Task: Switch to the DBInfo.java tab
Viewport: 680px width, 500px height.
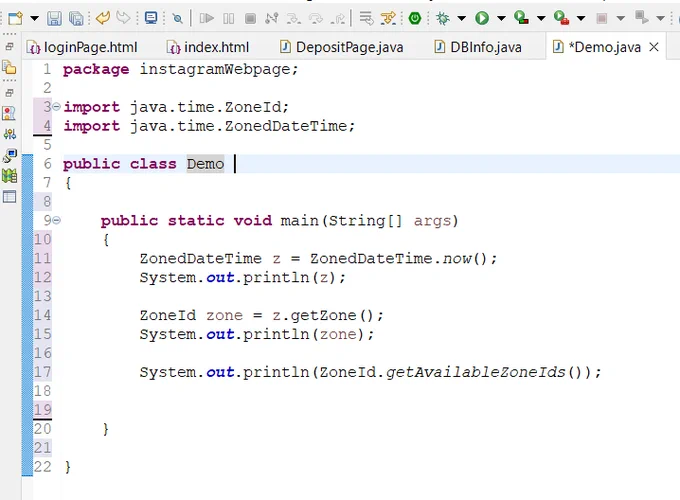Action: tap(478, 47)
